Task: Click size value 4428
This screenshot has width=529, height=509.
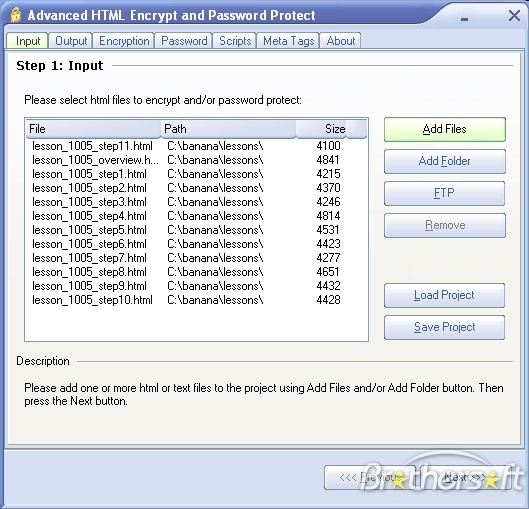Action: (x=328, y=300)
